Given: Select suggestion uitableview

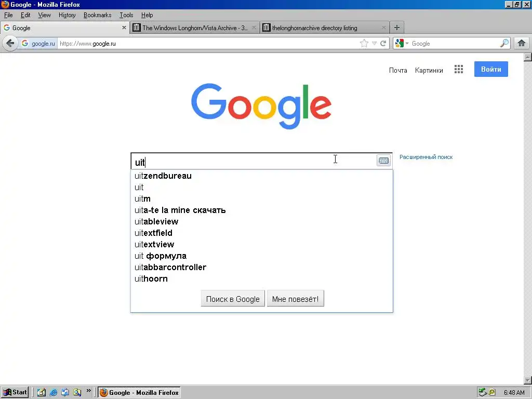Looking at the screenshot, I should coord(262,221).
